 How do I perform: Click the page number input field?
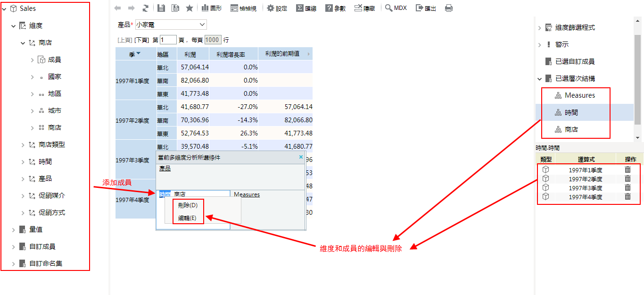[168, 40]
